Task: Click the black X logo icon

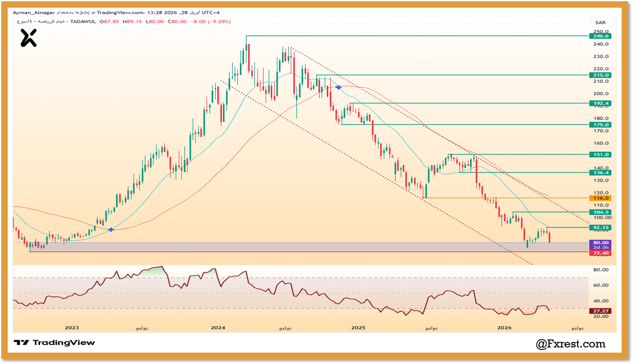Action: pyautogui.click(x=28, y=38)
